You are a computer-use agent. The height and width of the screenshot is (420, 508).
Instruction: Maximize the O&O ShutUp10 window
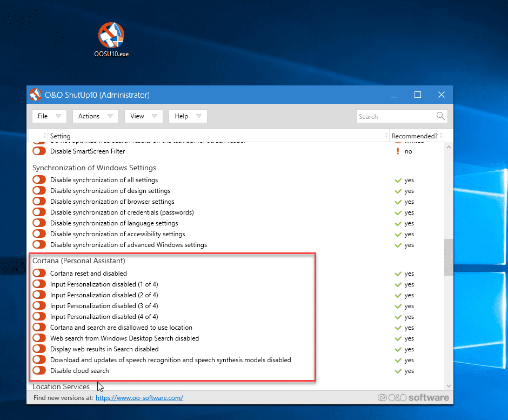418,95
